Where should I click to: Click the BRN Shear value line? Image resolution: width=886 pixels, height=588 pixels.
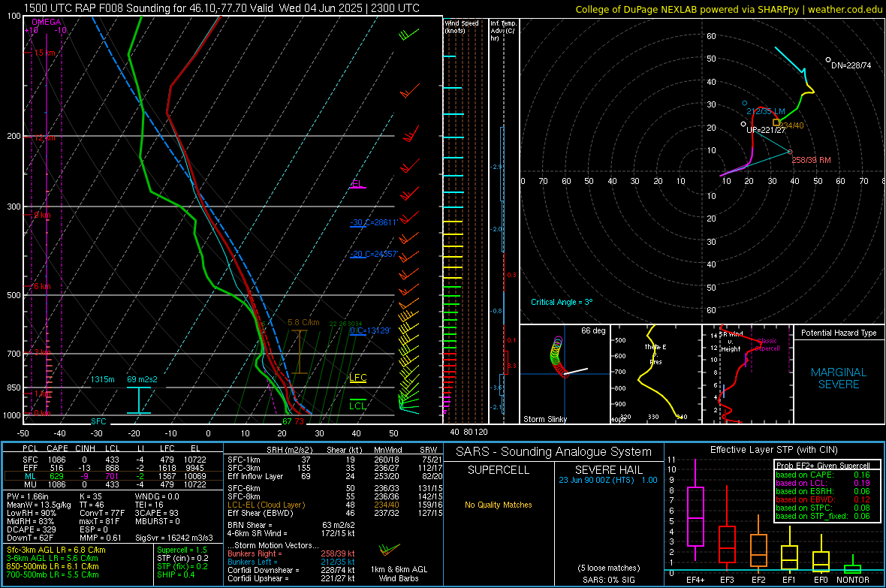[291, 525]
